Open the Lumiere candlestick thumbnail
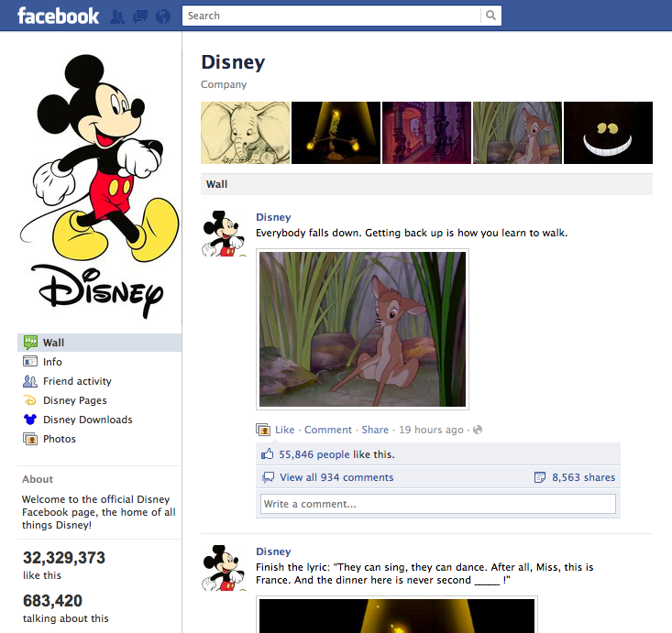This screenshot has width=672, height=633. click(x=336, y=133)
